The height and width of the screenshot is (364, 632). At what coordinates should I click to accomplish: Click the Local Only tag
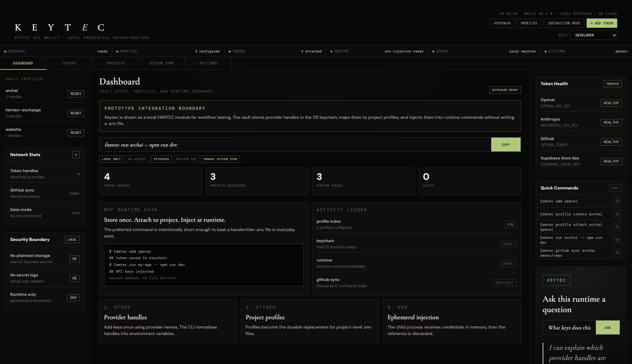tap(111, 159)
